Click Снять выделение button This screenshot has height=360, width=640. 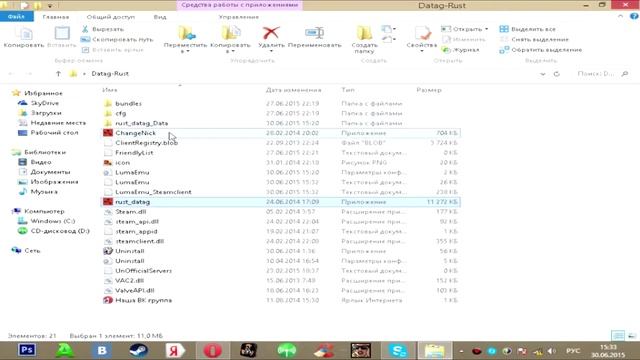tap(534, 39)
